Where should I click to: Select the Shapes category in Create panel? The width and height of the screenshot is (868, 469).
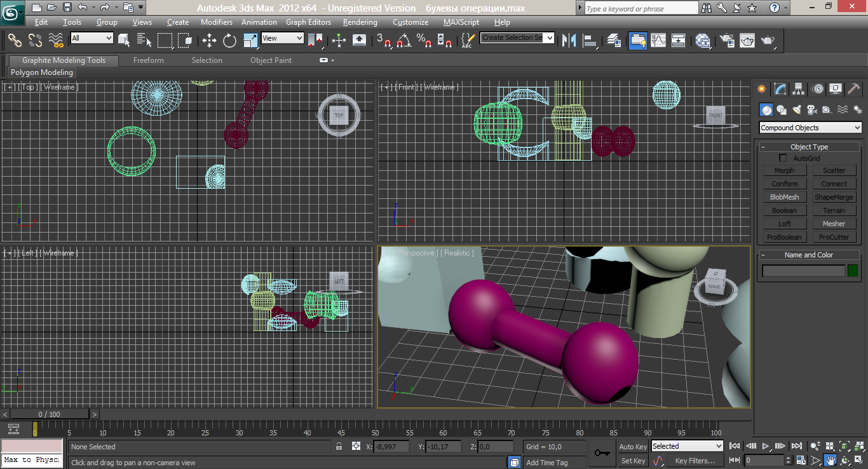pyautogui.click(x=782, y=110)
